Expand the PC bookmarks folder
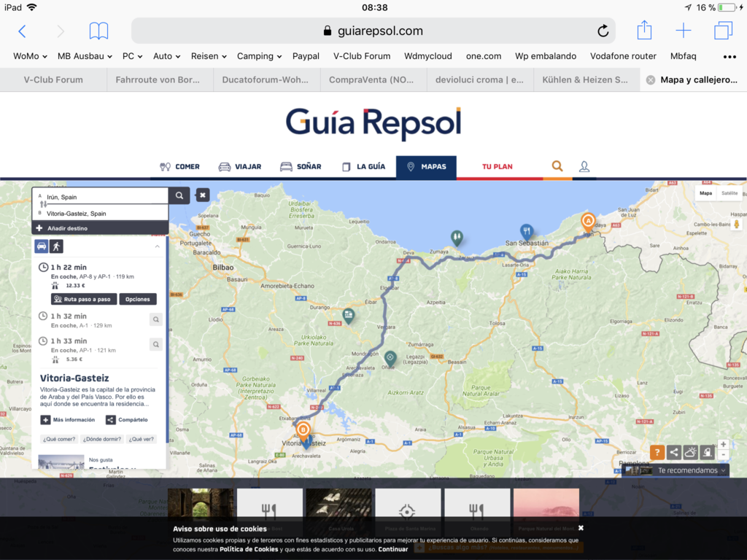The width and height of the screenshot is (747, 560). click(133, 56)
